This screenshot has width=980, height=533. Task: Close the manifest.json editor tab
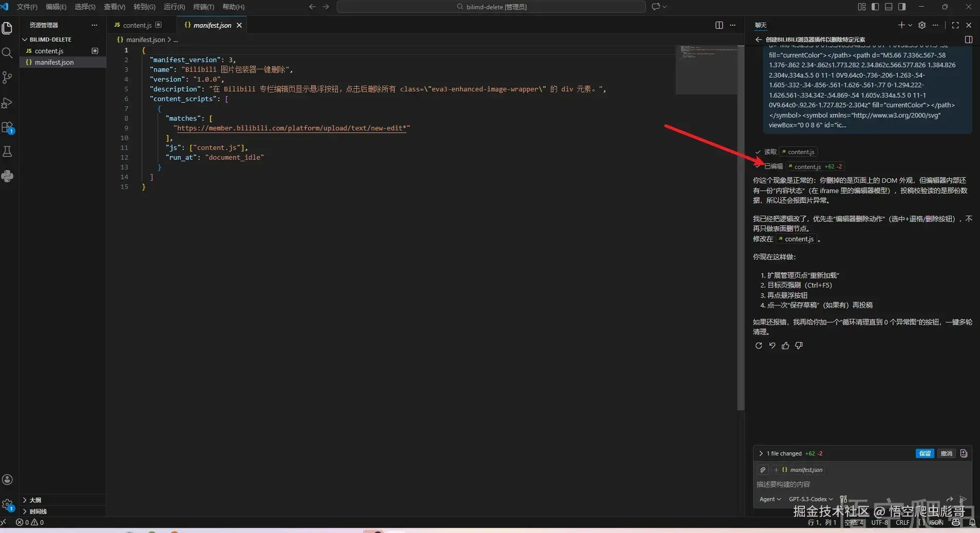point(239,25)
